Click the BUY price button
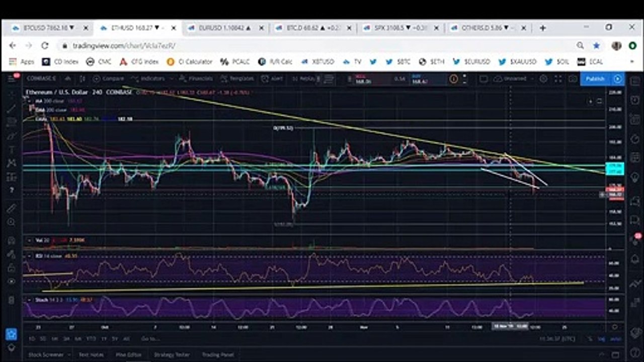 click(x=428, y=79)
